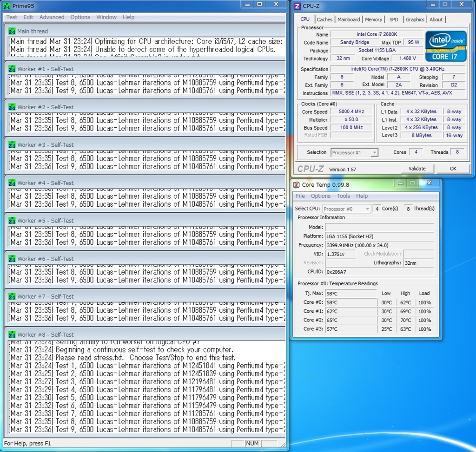Click the Main thread window icon
This screenshot has height=452, width=476.
pos(12,31)
